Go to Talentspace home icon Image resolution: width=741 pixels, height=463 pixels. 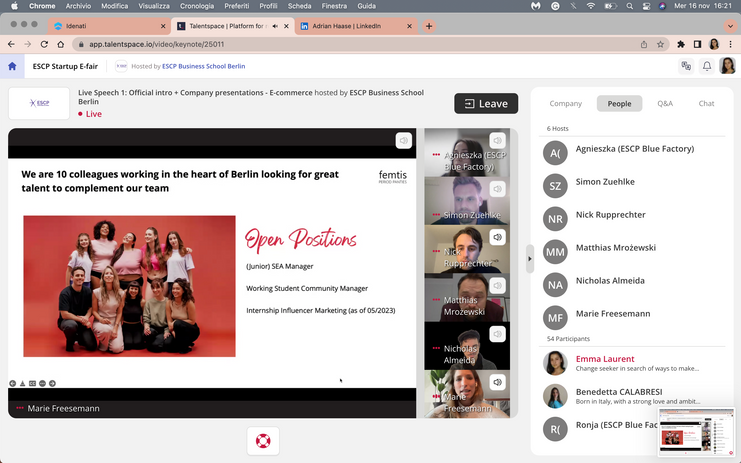pos(12,66)
